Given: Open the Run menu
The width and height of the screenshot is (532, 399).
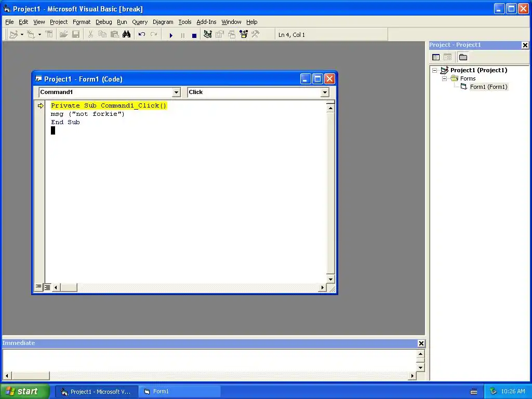Looking at the screenshot, I should (122, 22).
